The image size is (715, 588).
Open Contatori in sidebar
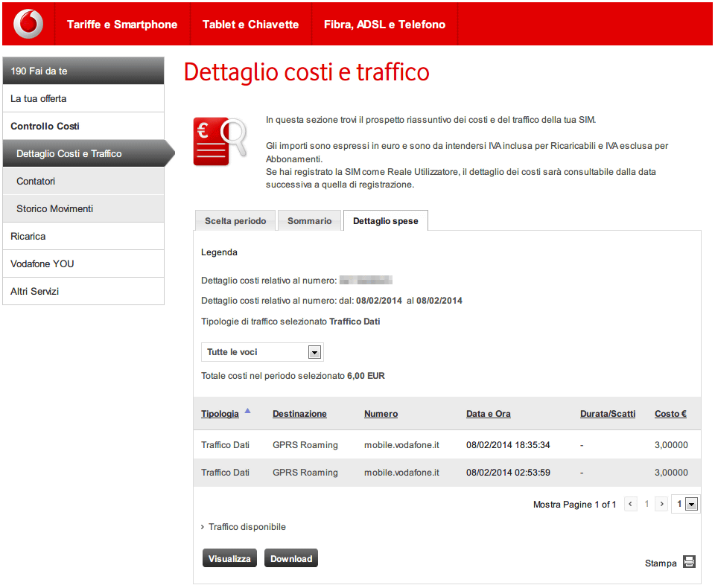point(83,181)
